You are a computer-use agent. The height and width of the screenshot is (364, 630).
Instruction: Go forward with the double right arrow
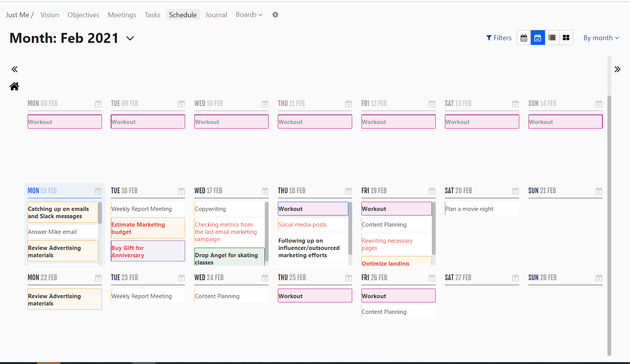tap(617, 69)
